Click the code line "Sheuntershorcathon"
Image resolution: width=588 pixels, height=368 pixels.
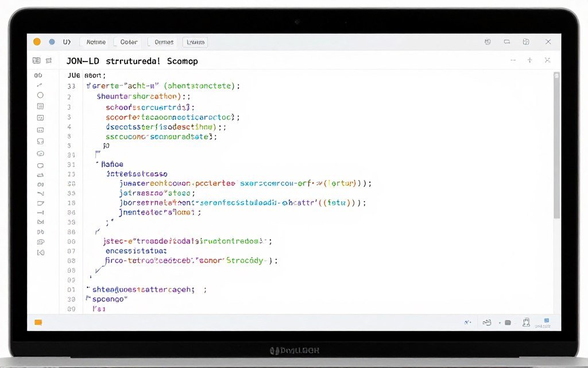143,97
